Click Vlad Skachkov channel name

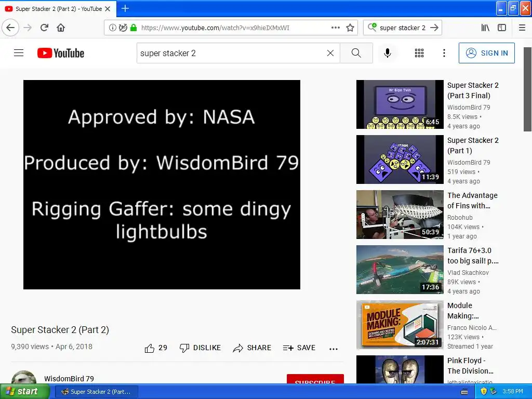pyautogui.click(x=468, y=272)
